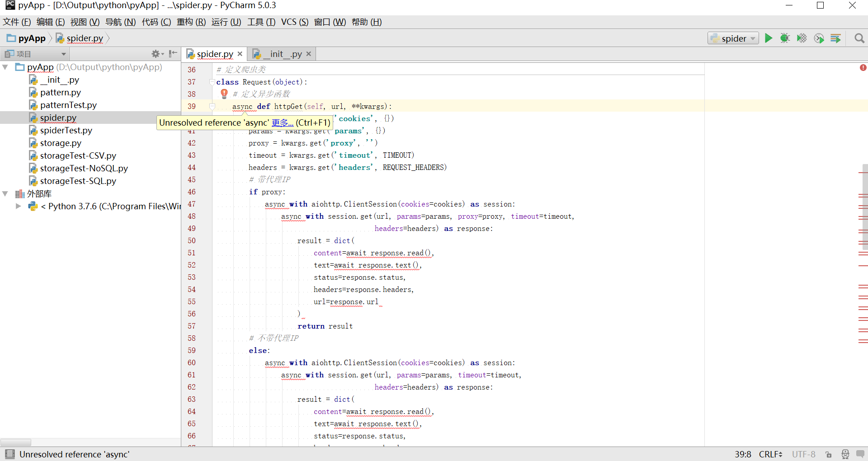
Task: Run spider with coverage
Action: point(802,38)
